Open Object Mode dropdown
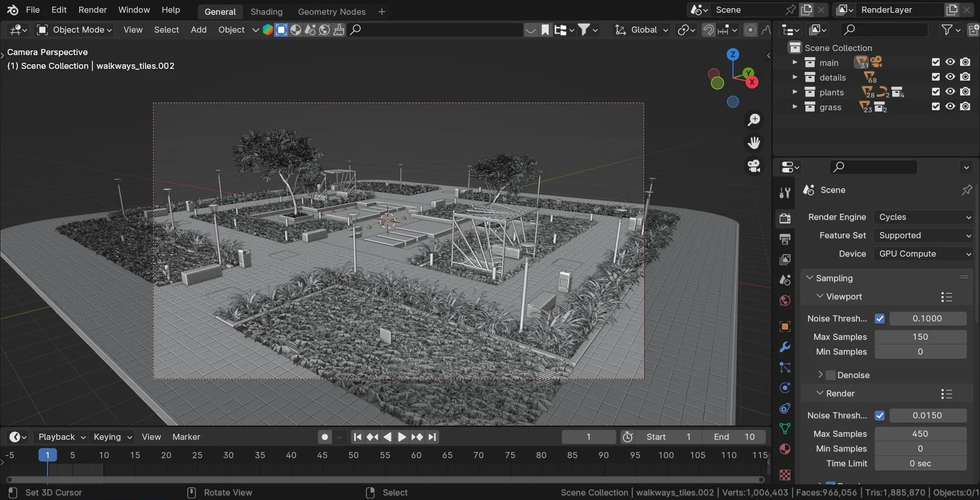The image size is (980, 500). (75, 29)
